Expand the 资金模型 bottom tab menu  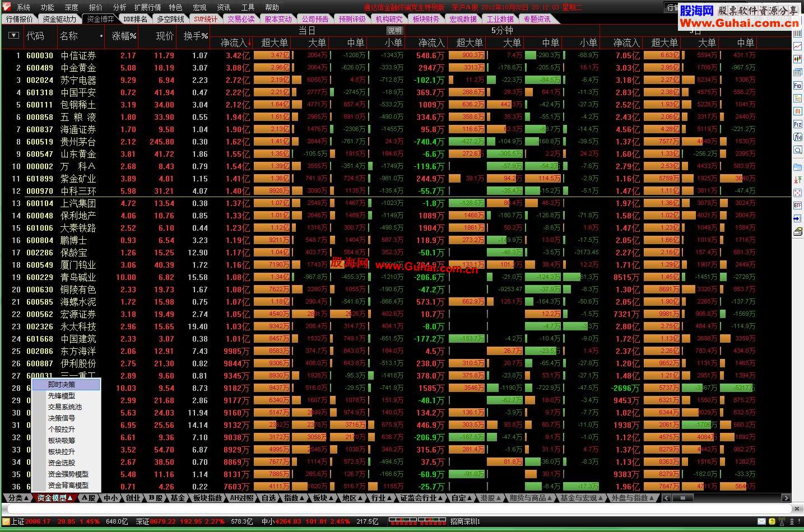55,498
